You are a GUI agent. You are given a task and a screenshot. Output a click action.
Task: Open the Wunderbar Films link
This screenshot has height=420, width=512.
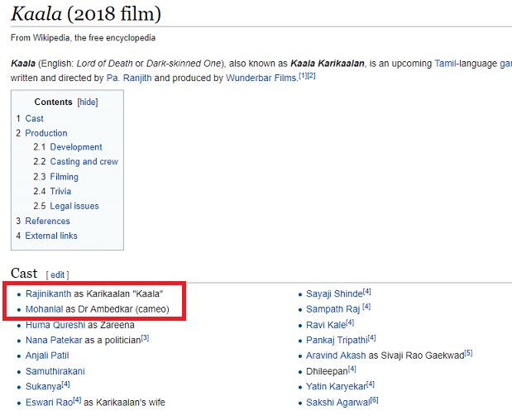(261, 78)
